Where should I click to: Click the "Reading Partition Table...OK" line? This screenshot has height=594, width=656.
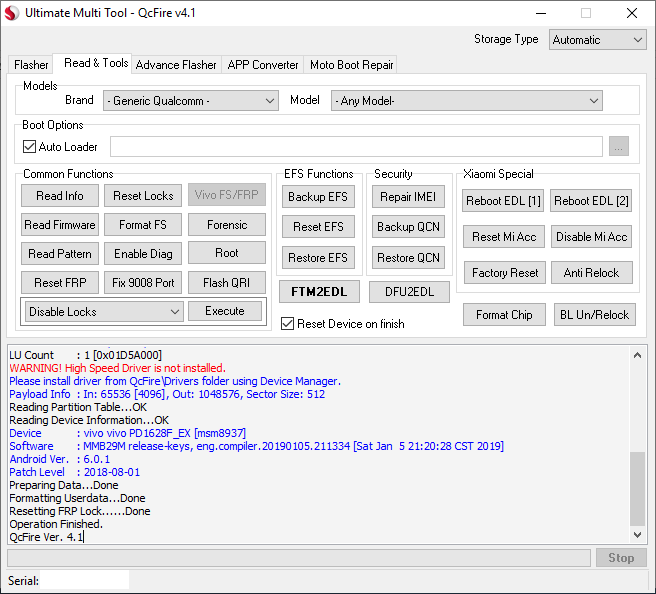click(78, 407)
